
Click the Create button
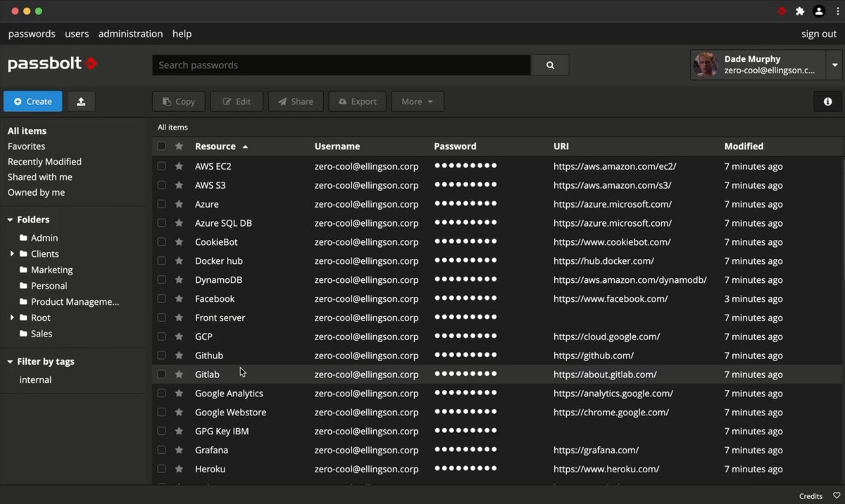pos(32,101)
